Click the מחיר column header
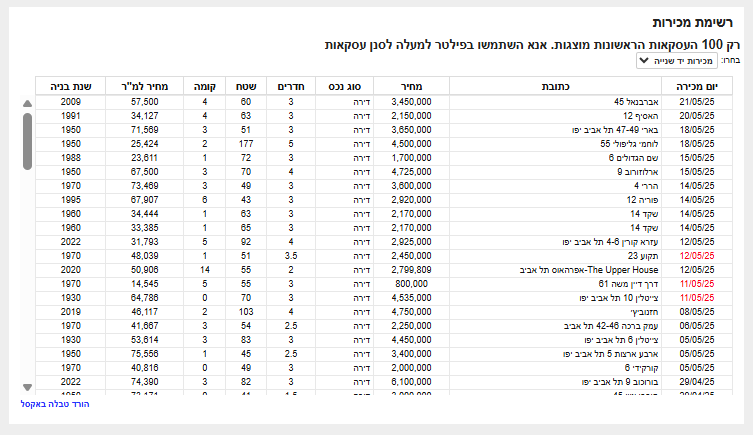 tap(410, 86)
